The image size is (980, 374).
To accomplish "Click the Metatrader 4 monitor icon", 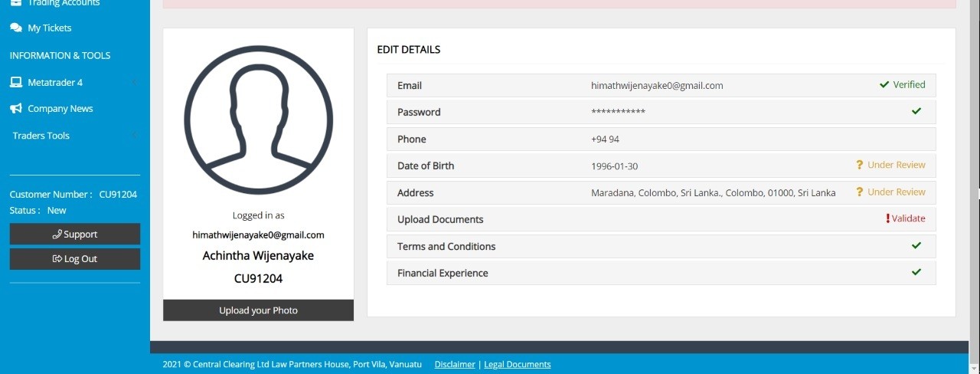I will coord(16,82).
